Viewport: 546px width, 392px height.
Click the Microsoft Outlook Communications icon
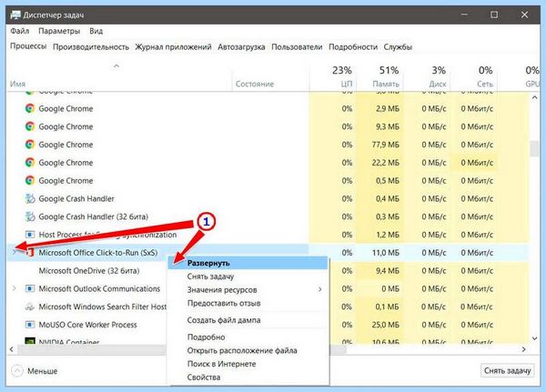click(x=30, y=288)
